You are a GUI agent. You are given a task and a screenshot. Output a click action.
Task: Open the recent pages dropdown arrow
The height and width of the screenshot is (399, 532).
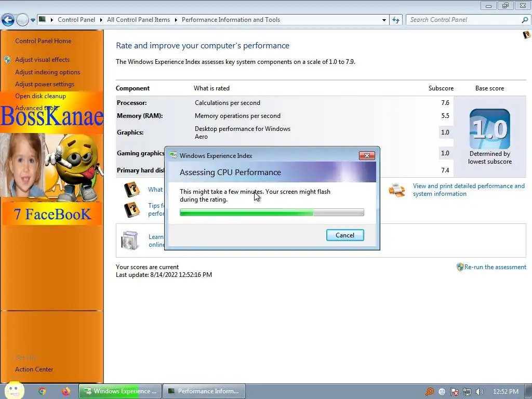[33, 20]
